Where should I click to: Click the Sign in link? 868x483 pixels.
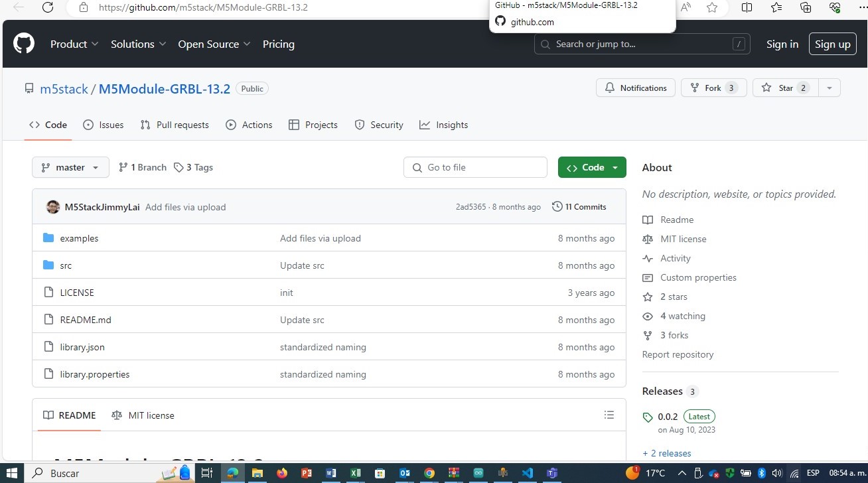coord(782,44)
